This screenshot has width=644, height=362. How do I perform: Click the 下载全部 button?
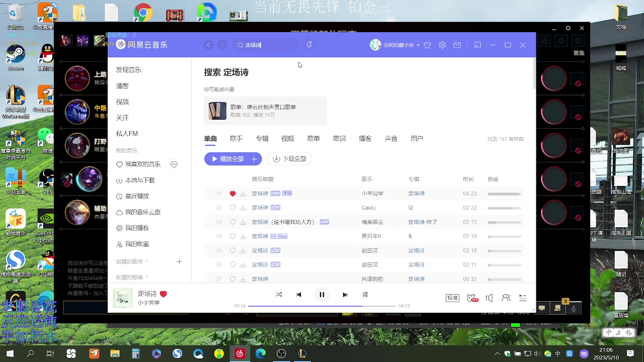(289, 159)
